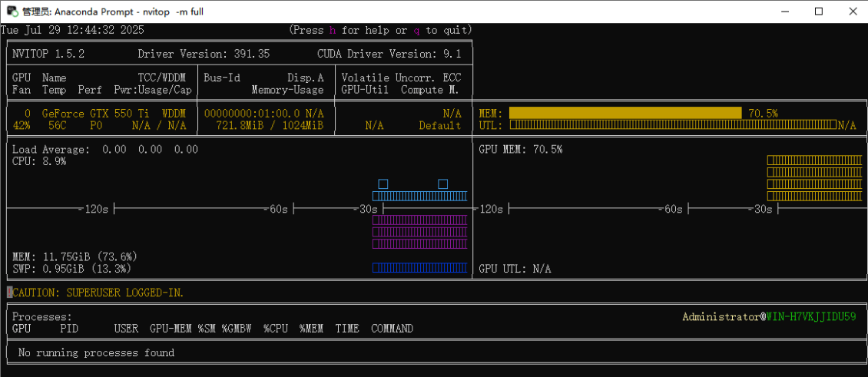Select the GeForce GTX 550 Ti device name
This screenshot has height=377, width=868.
point(95,113)
